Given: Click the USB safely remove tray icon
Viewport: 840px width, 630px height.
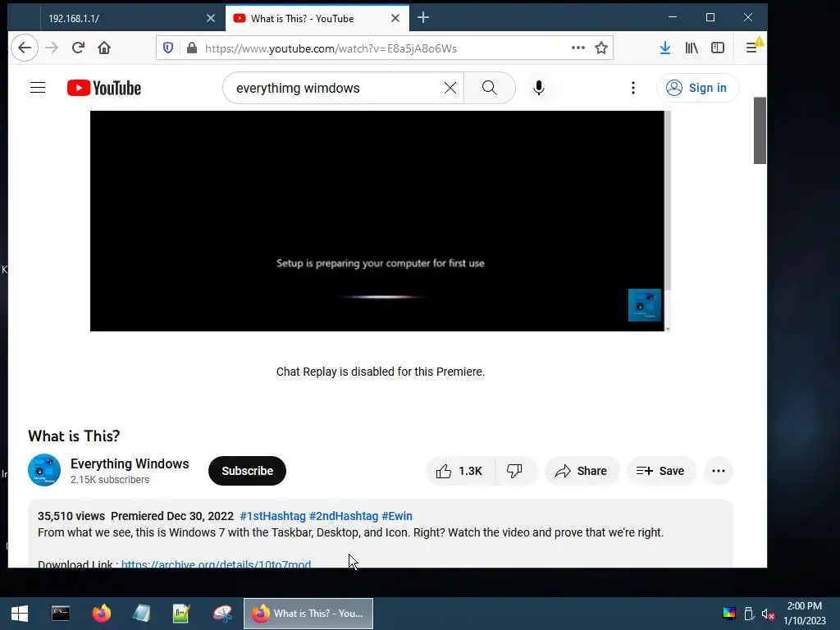Looking at the screenshot, I should coord(750,614).
